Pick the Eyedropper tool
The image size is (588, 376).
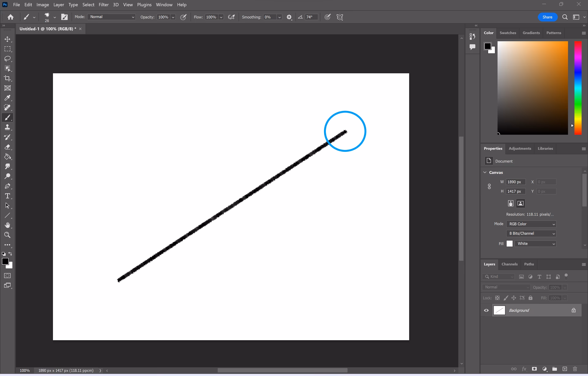(8, 98)
